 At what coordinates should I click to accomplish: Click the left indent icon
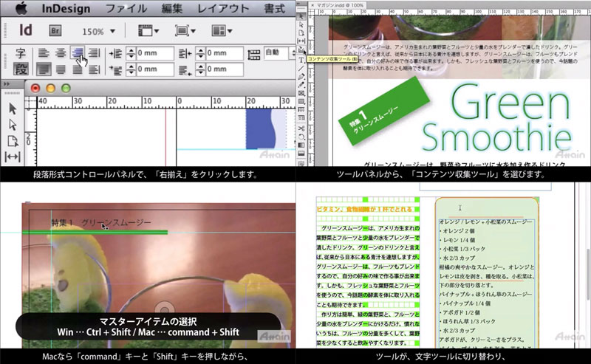(x=115, y=53)
